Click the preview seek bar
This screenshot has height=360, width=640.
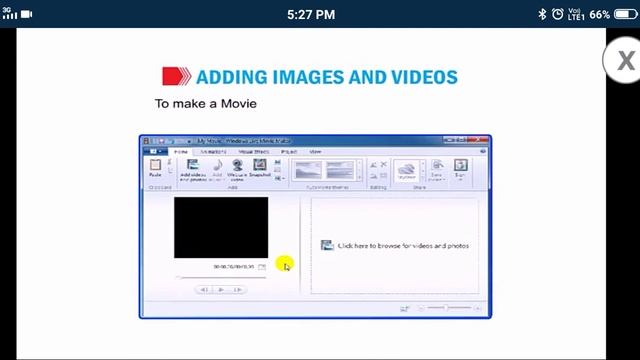[221, 278]
